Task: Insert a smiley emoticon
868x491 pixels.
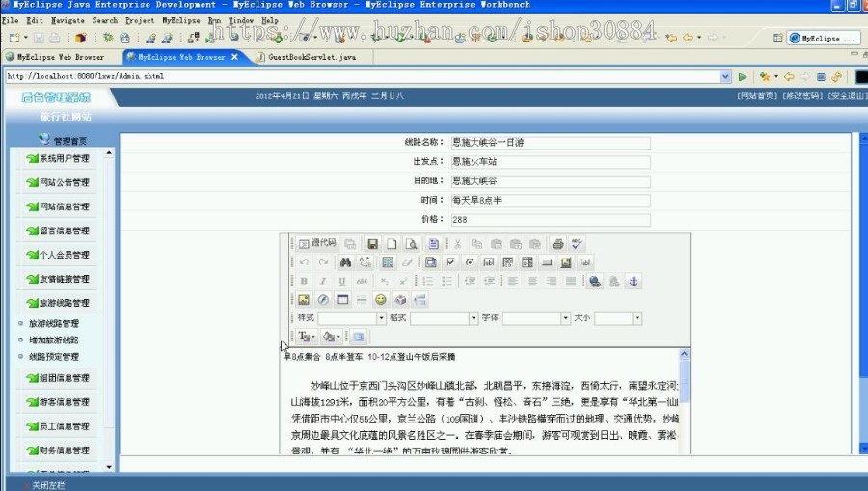Action: pos(381,299)
